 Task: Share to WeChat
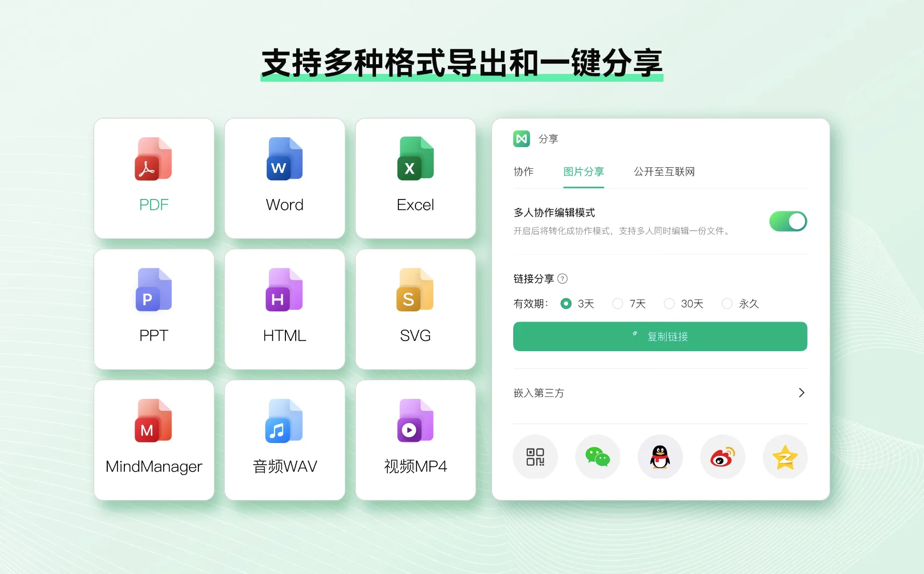598,457
